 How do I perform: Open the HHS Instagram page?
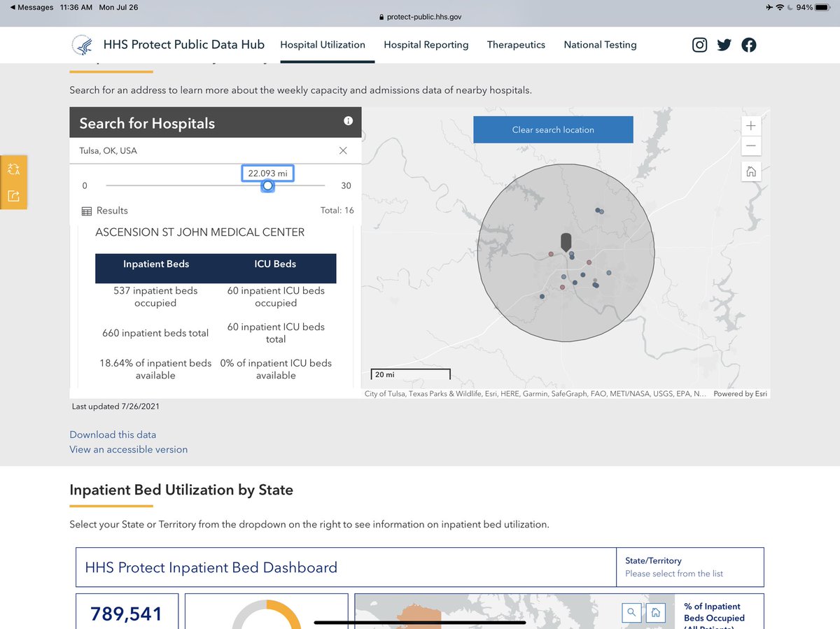click(699, 45)
